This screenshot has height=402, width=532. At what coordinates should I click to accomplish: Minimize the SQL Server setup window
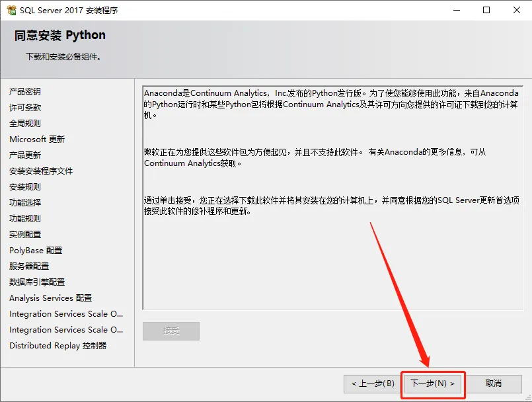[457, 10]
